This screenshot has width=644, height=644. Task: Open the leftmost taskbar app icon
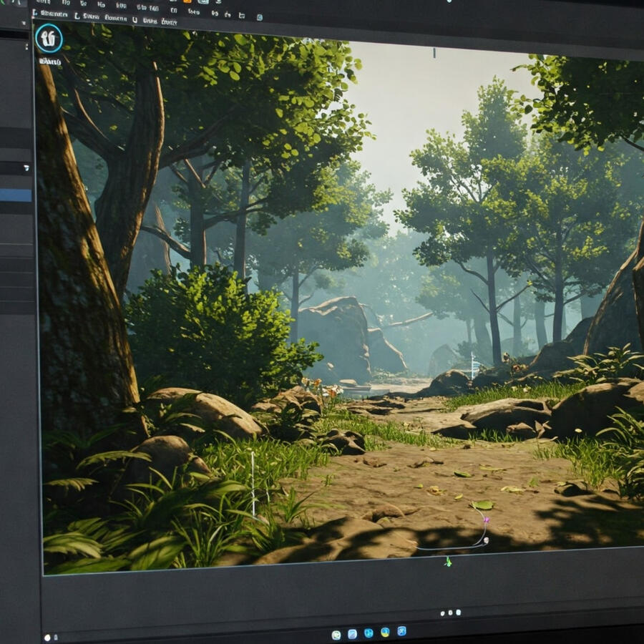click(336, 635)
